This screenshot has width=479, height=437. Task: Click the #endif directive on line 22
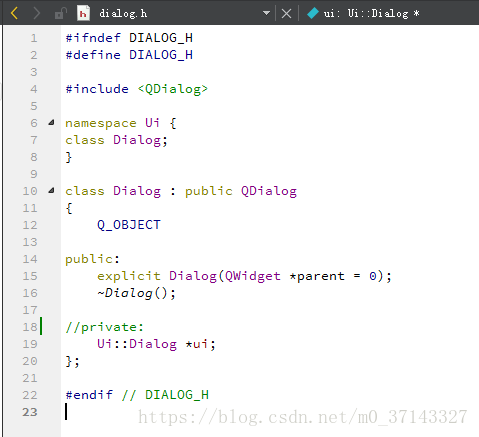point(89,395)
